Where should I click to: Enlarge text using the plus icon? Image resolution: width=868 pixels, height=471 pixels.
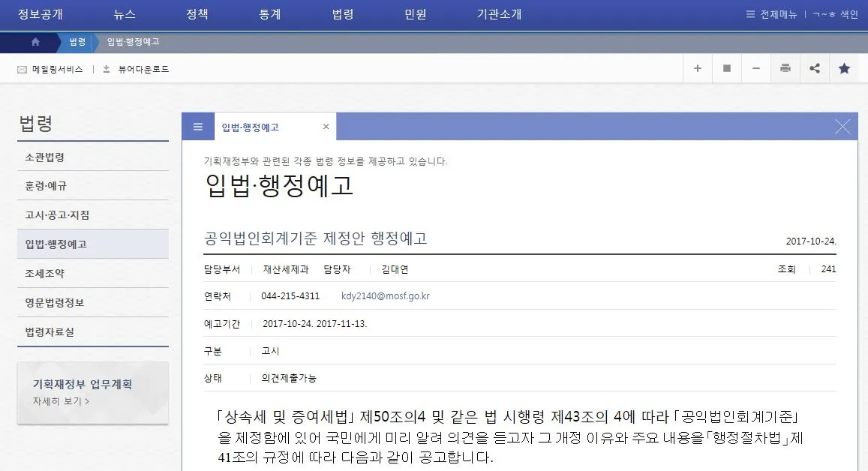click(697, 68)
